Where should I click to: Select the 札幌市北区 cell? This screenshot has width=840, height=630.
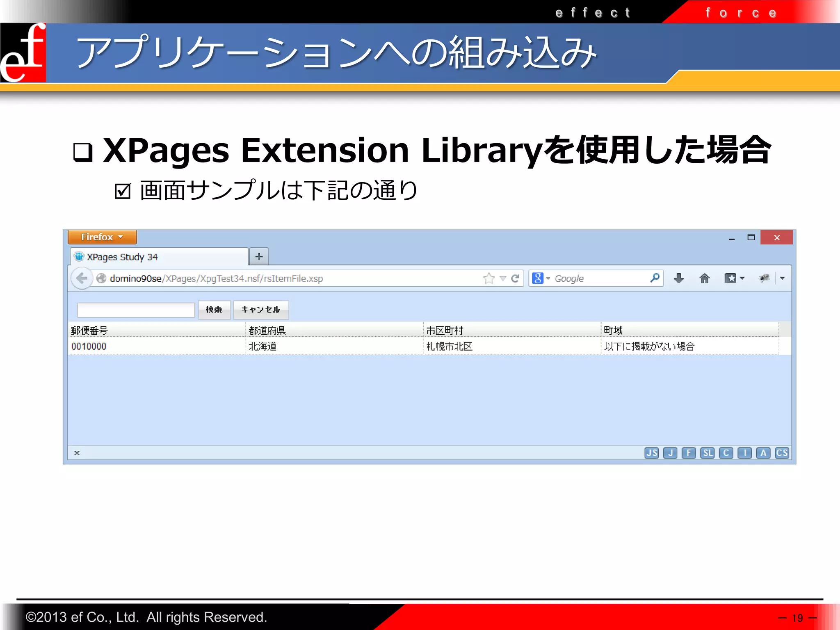(x=512, y=346)
